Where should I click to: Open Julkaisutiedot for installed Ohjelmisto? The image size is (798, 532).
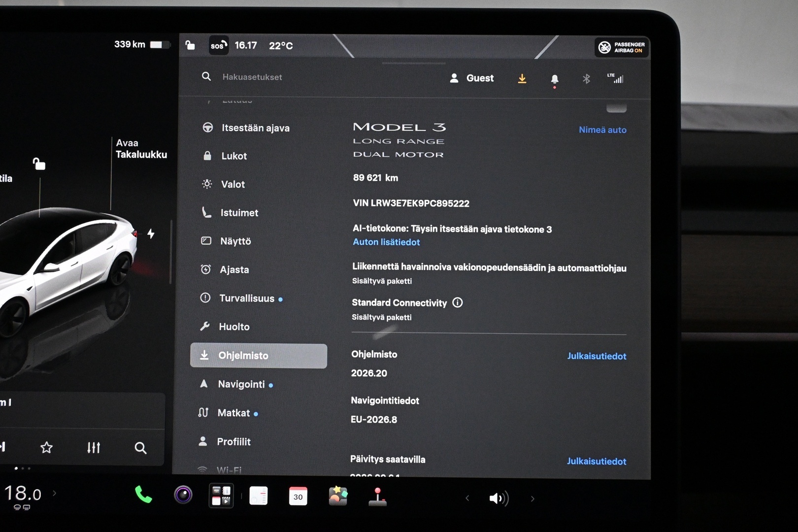(597, 356)
